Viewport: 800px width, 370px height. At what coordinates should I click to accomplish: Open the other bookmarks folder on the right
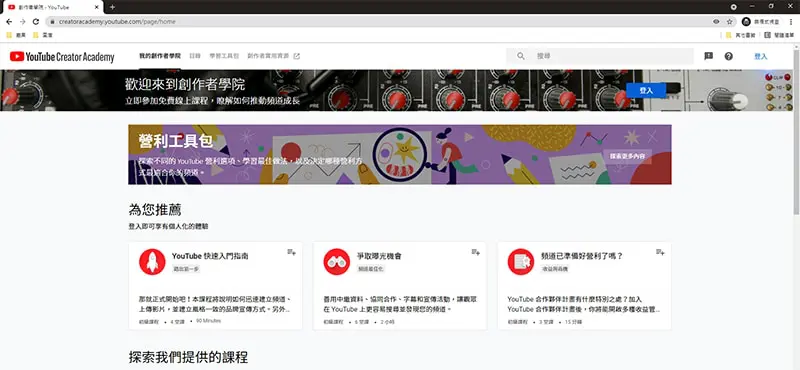pos(740,35)
